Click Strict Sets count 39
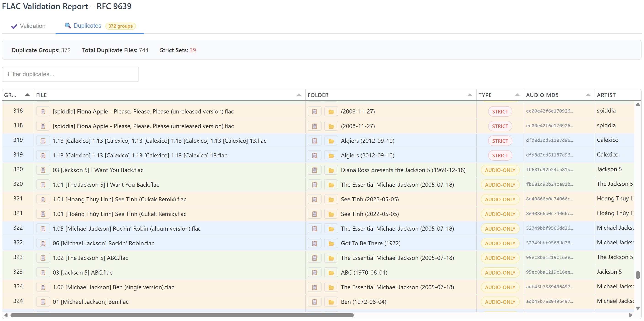644x321 pixels. pyautogui.click(x=193, y=50)
